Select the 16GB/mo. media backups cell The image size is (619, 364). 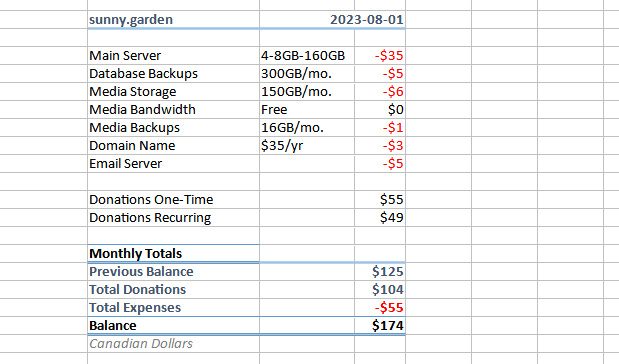(x=307, y=128)
